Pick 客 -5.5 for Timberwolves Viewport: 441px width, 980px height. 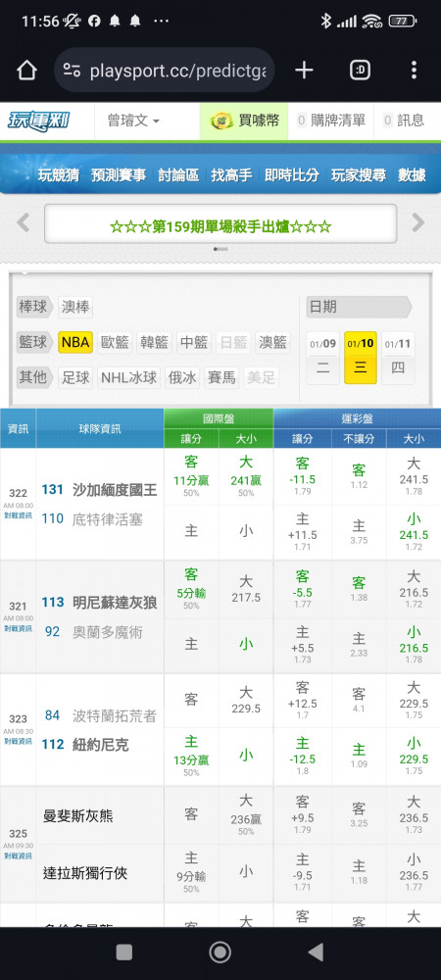click(302, 589)
